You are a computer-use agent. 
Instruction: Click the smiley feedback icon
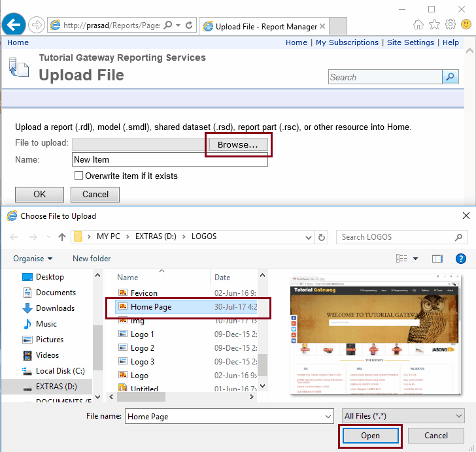[x=466, y=24]
